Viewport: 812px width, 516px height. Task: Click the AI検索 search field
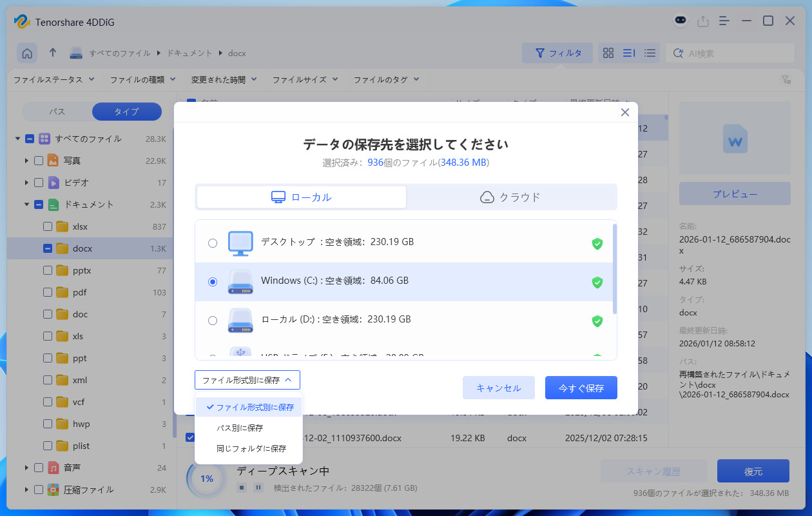pos(730,53)
